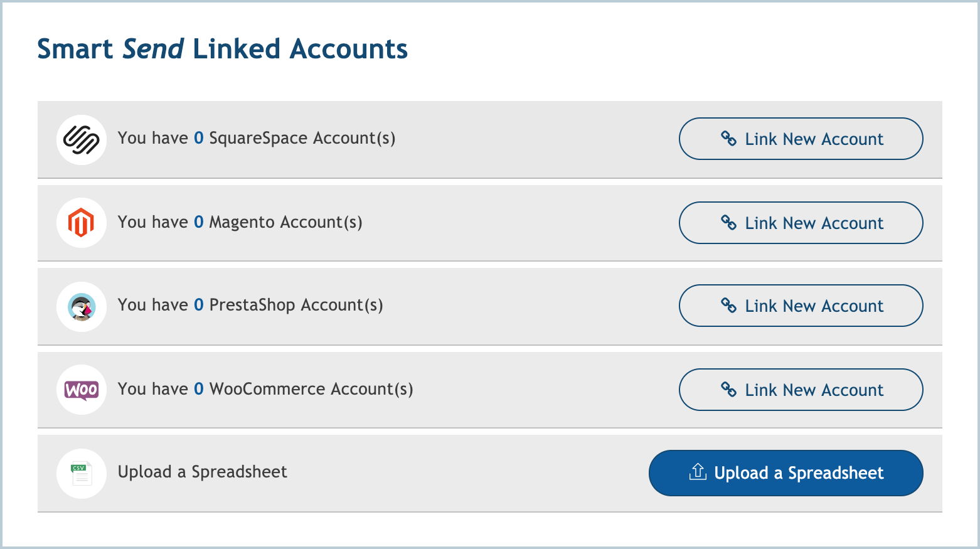The width and height of the screenshot is (980, 549).
Task: Click the PrestaShop puffin logo icon
Action: pos(82,307)
